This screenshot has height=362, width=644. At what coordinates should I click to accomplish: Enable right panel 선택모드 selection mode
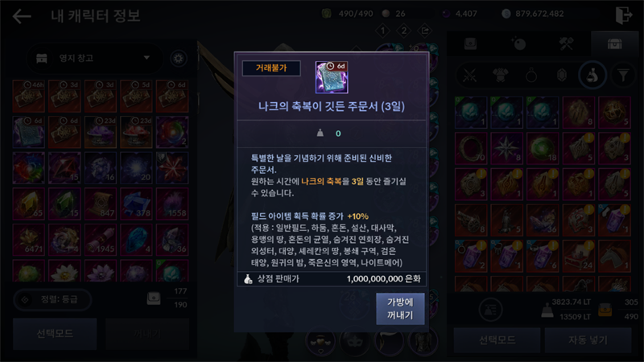click(x=497, y=339)
